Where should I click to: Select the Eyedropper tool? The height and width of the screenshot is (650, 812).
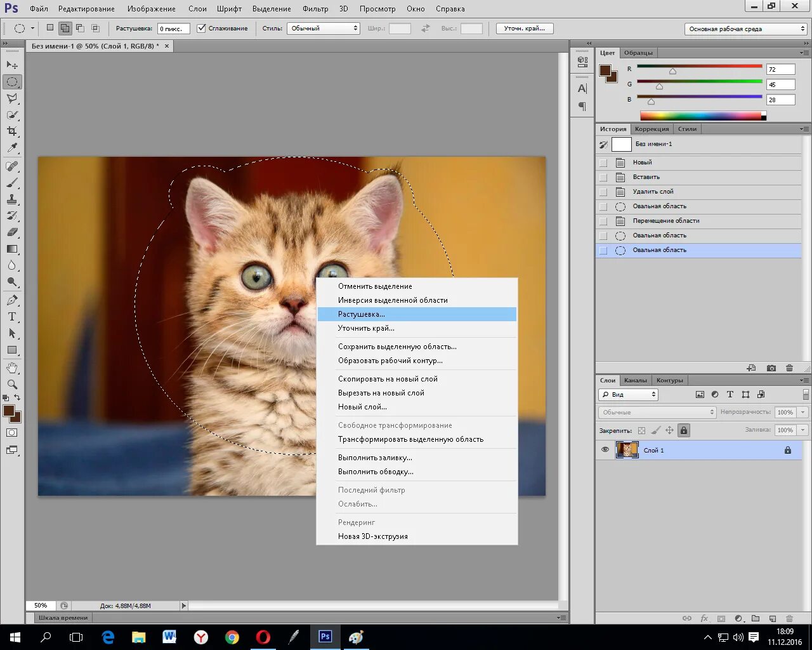click(x=12, y=148)
